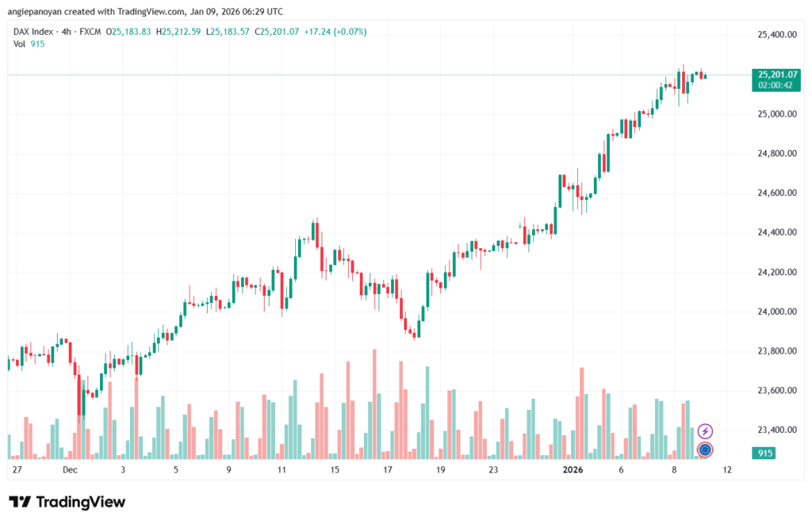Viewport: 812px width, 524px height.
Task: Click the 24,000.00 price axis label
Action: point(776,312)
